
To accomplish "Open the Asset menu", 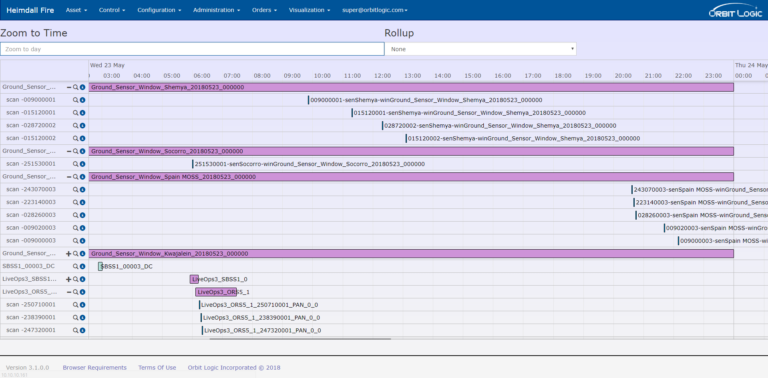I will (76, 10).
